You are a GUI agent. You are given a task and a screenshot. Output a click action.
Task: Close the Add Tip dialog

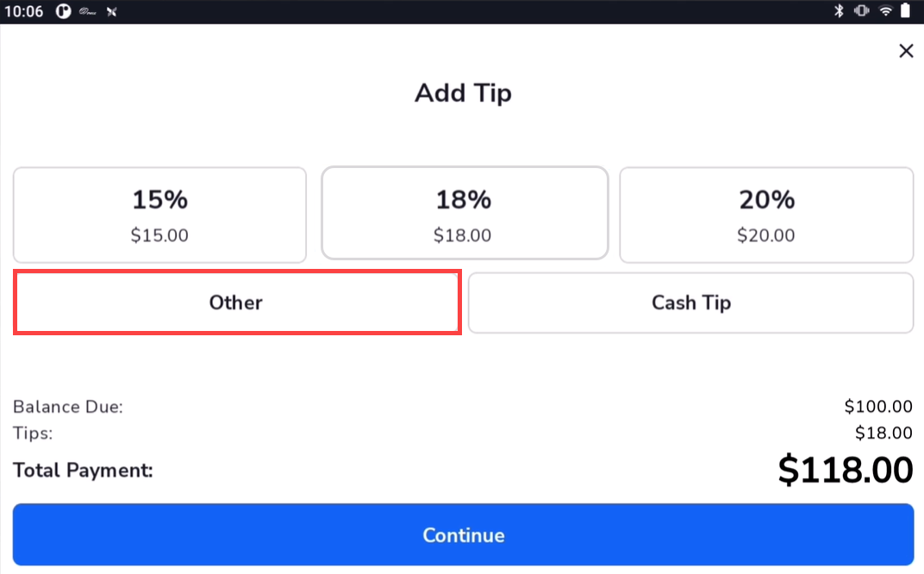(x=906, y=51)
